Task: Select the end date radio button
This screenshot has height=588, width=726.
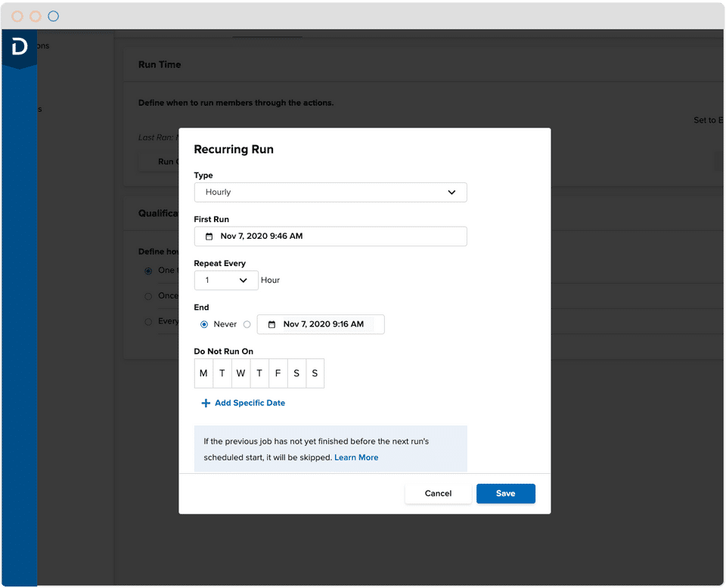Action: (x=247, y=324)
